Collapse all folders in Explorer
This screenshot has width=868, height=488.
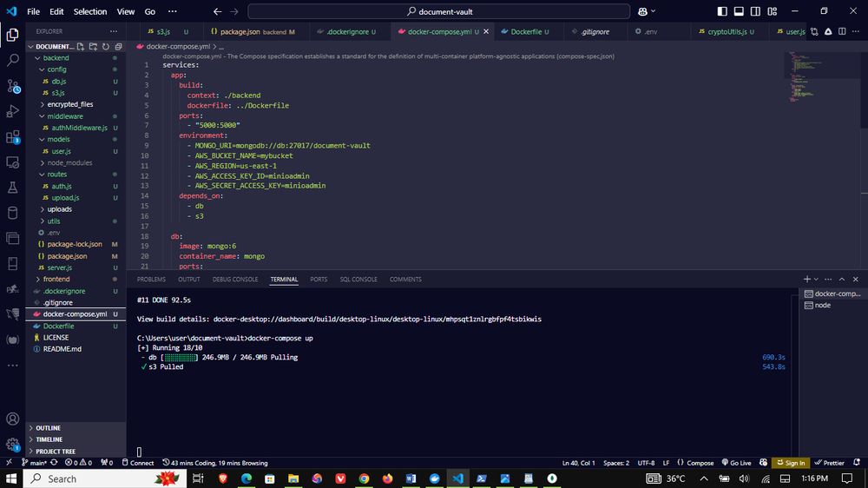tap(118, 47)
